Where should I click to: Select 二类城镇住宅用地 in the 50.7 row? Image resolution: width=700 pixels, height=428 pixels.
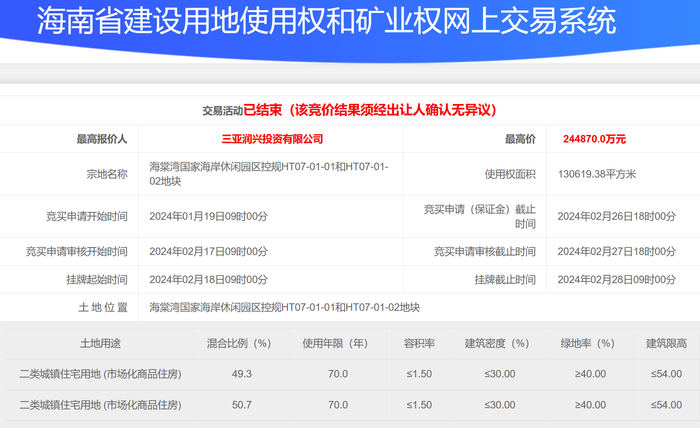pos(100,405)
